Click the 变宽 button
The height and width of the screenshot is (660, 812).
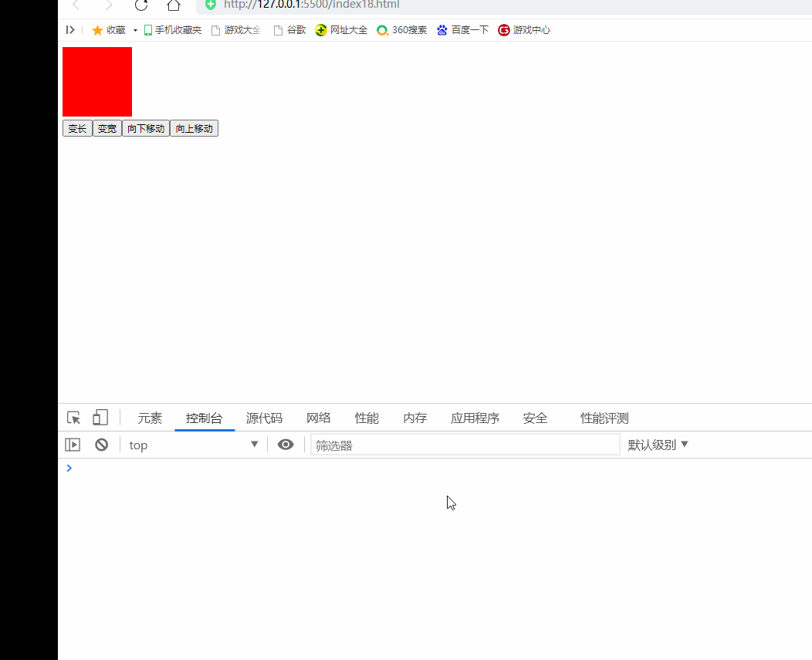107,128
